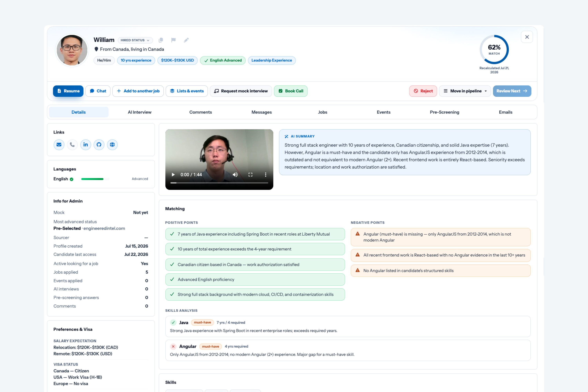Screen dimensions: 588x392
Task: Click Add to another job
Action: [x=138, y=91]
